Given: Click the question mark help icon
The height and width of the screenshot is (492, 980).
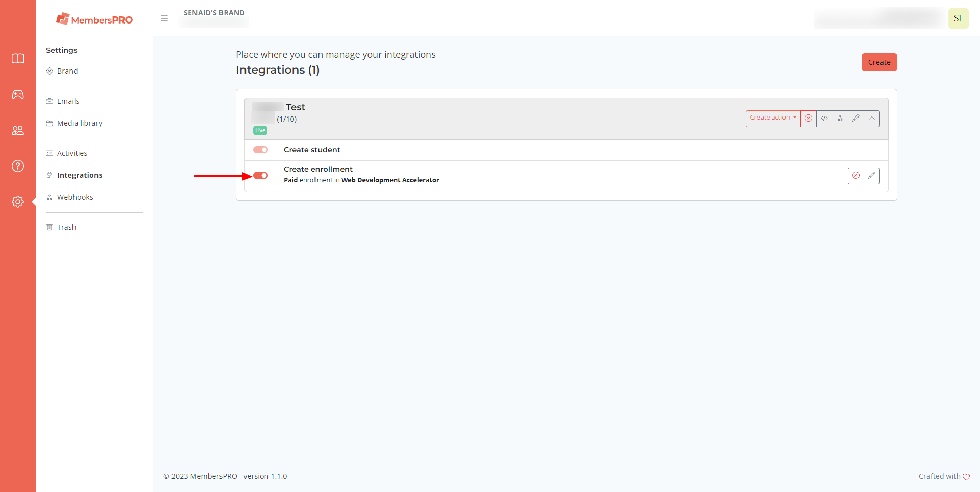Looking at the screenshot, I should [18, 166].
